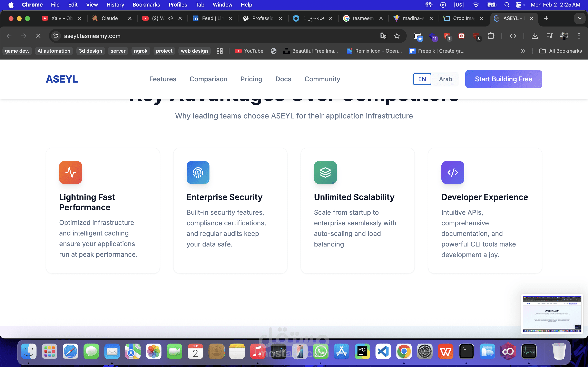Open Visual Studio Code from the Dock
Viewport: 588px width, 367px height.
coord(383,351)
